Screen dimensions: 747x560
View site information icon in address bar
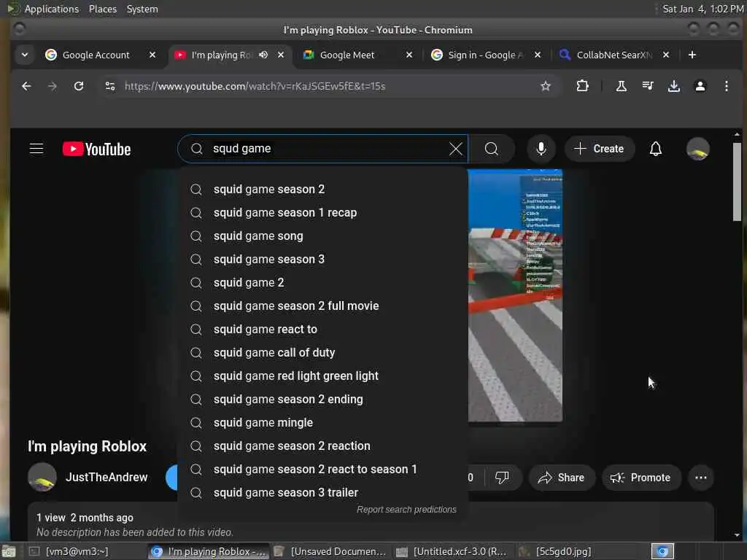click(110, 86)
